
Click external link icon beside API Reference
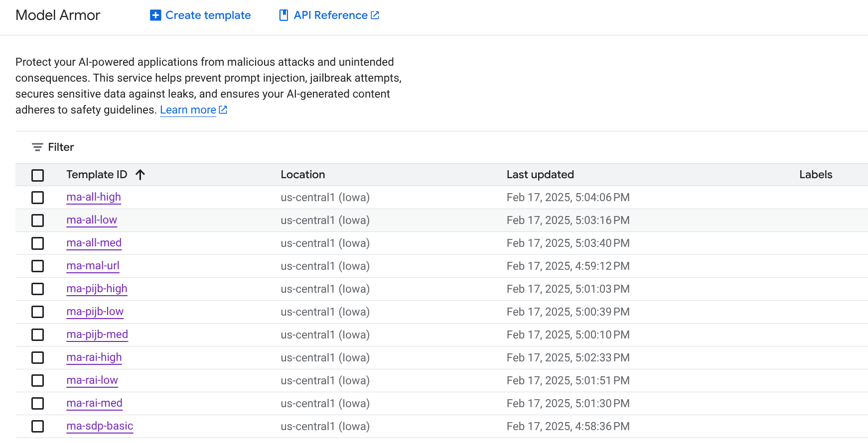[375, 15]
